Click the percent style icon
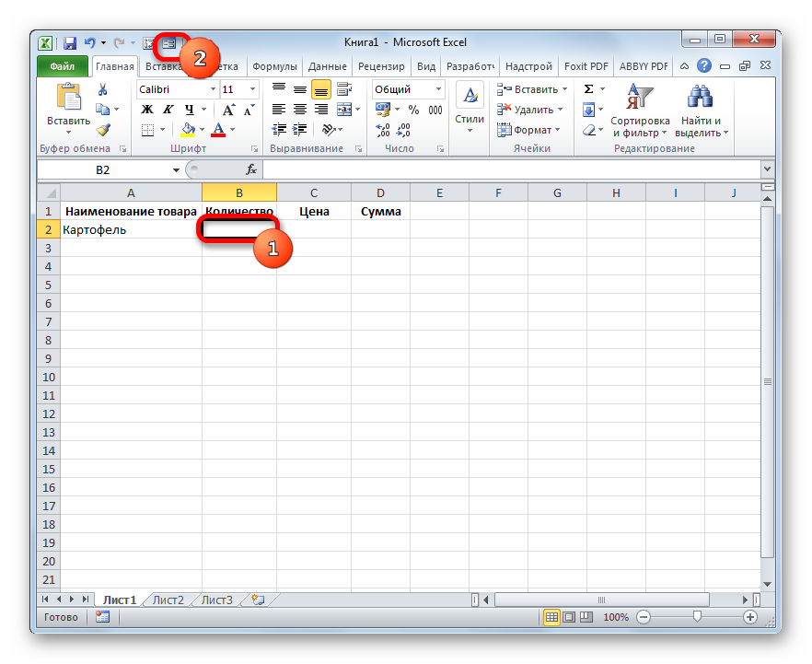The image size is (812, 664). pyautogui.click(x=413, y=110)
